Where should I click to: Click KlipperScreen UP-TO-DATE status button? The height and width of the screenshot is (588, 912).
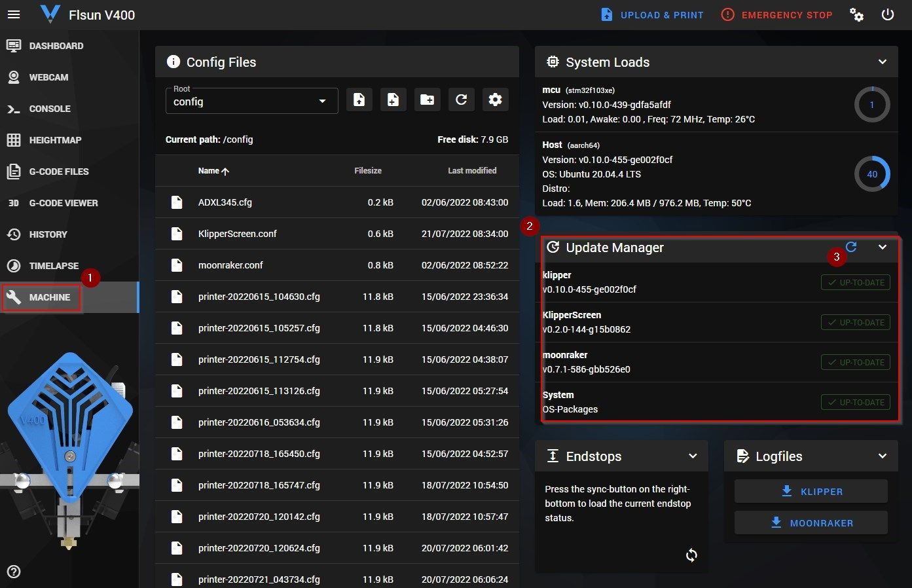[x=856, y=322]
